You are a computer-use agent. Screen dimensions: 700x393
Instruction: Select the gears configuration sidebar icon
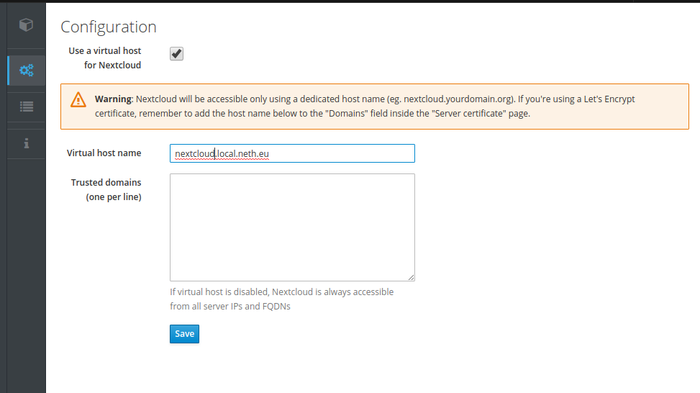(x=26, y=70)
